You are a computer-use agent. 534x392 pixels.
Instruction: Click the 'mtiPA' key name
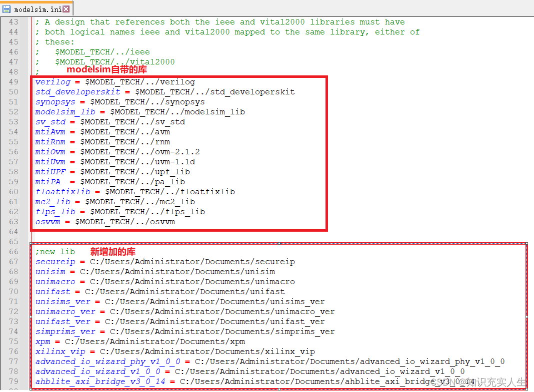[47, 182]
